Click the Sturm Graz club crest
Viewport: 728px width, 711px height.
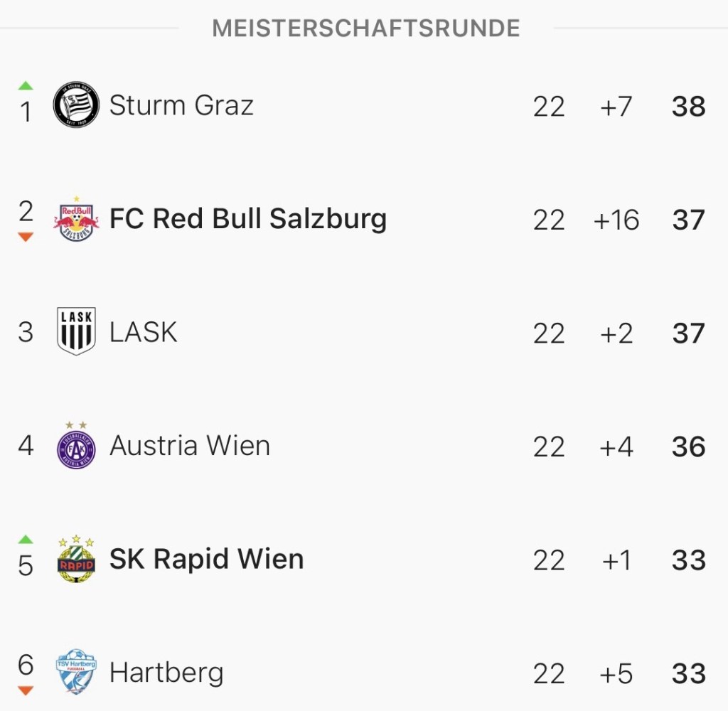point(76,106)
